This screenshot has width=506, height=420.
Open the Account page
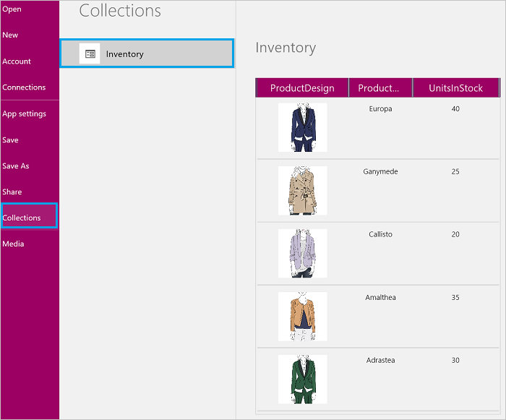tap(17, 61)
